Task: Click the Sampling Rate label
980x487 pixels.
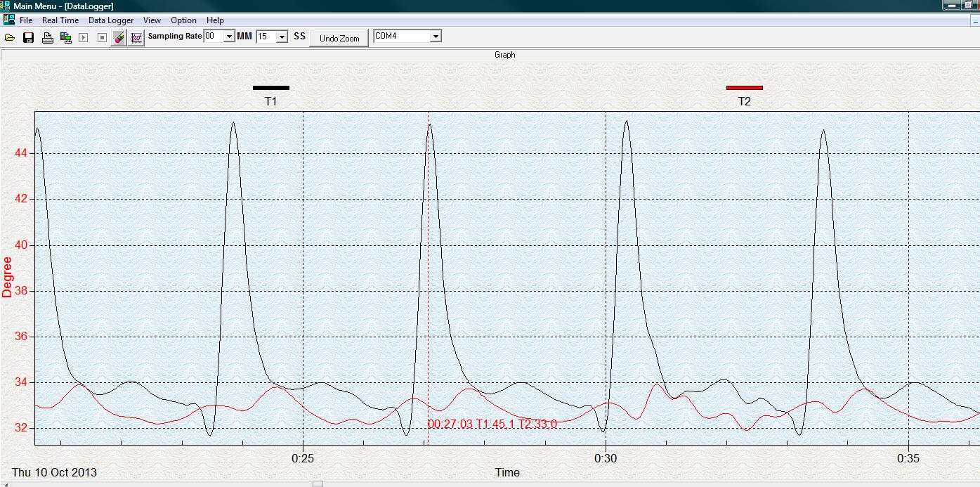Action: click(175, 36)
